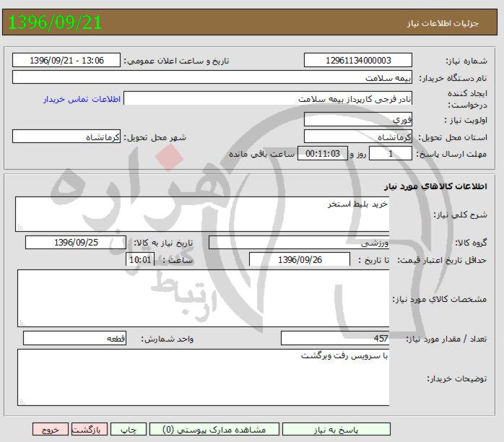Click the تاریخ و ساعت اعلان عمومی label
504x442 pixels.
click(x=176, y=61)
